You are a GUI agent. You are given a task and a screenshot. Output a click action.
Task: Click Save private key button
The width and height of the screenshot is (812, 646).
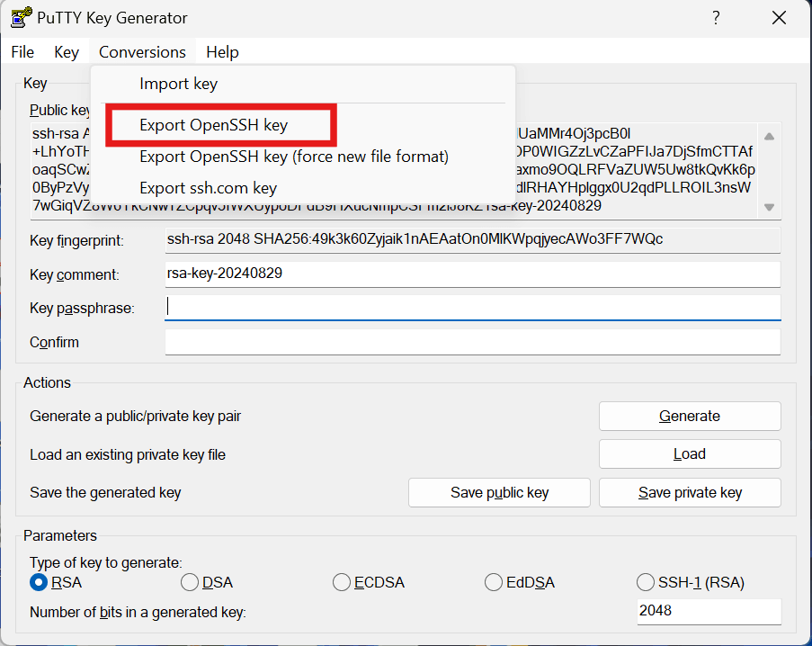(690, 493)
